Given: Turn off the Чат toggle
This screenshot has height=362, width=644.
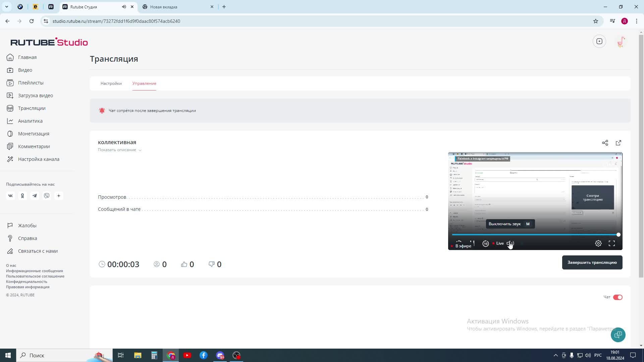Looking at the screenshot, I should pos(618,297).
